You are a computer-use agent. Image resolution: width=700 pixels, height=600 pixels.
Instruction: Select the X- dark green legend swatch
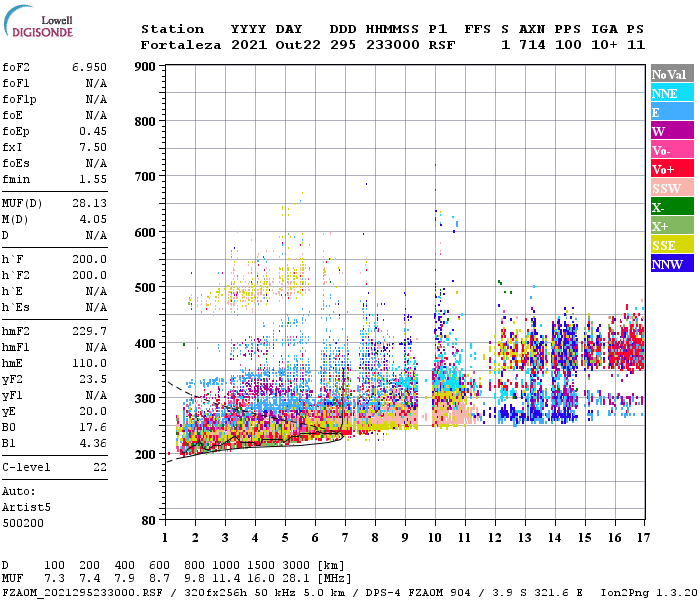click(672, 207)
